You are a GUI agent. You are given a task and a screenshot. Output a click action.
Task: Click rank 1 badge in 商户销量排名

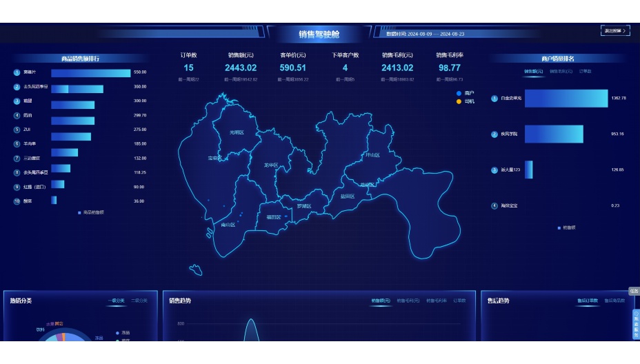coord(494,99)
